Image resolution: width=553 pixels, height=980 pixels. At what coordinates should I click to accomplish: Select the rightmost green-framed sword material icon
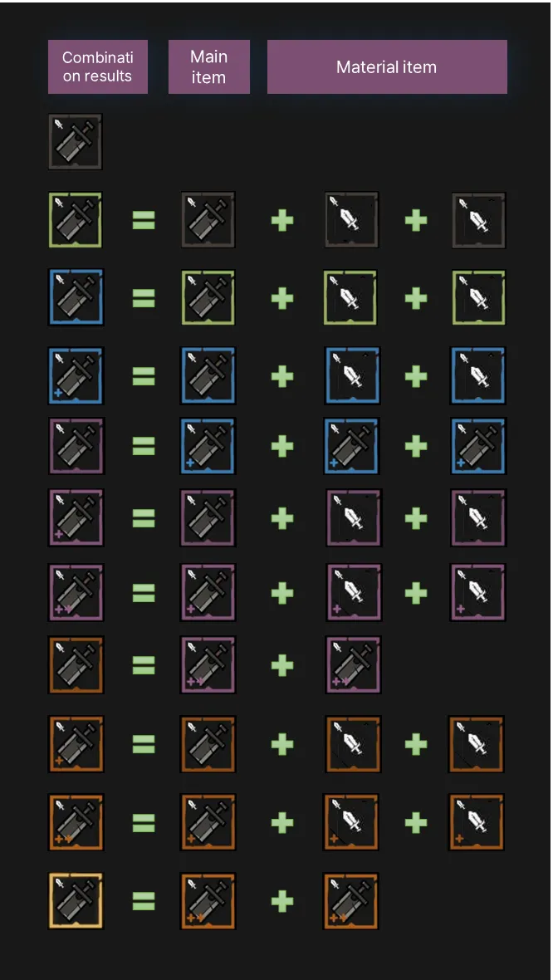478,297
